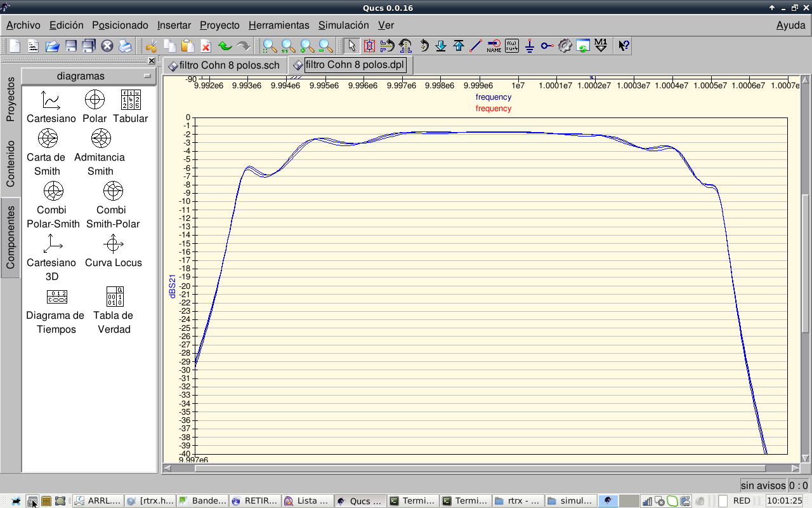Insert a ground symbol
812x508 pixels.
530,46
